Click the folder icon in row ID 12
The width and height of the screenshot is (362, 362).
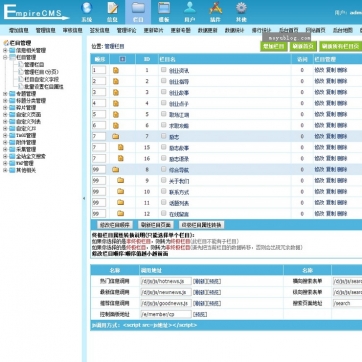pyautogui.click(x=121, y=213)
